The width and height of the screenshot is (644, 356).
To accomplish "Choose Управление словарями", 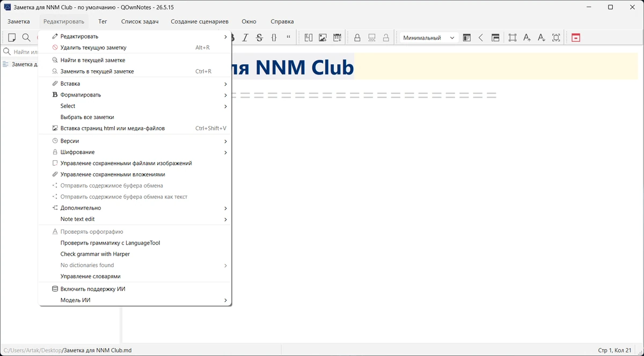I will coord(135,277).
